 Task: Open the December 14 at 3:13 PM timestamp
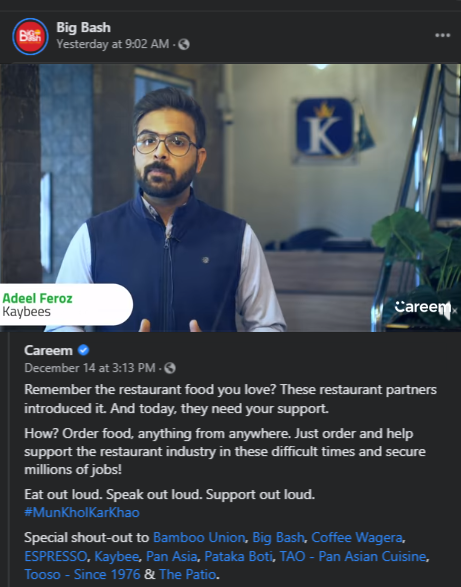tap(90, 368)
